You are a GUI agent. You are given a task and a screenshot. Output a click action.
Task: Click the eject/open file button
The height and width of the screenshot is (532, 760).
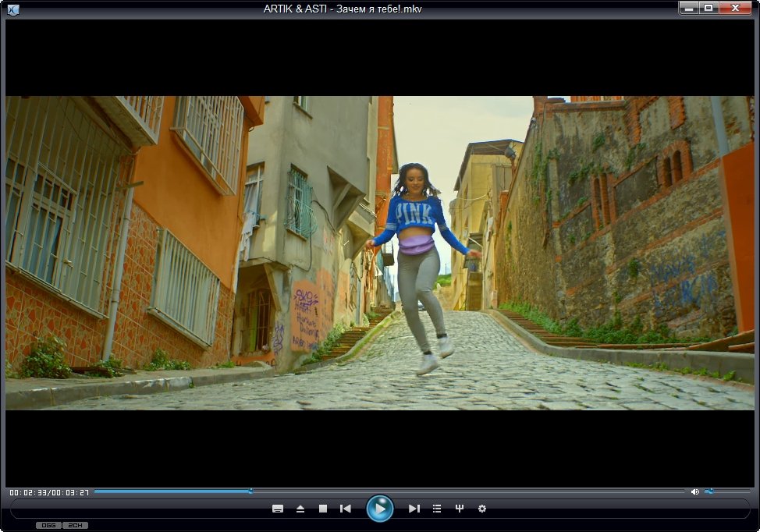pyautogui.click(x=300, y=509)
